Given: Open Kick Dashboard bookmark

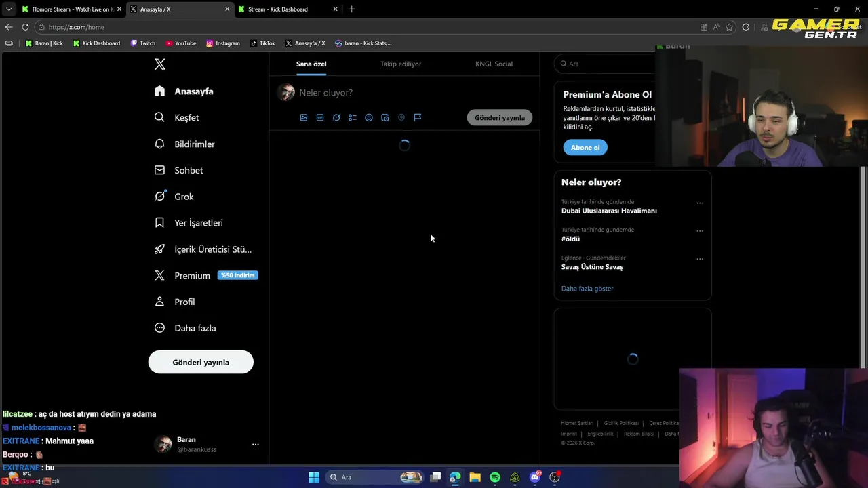Looking at the screenshot, I should (x=96, y=43).
